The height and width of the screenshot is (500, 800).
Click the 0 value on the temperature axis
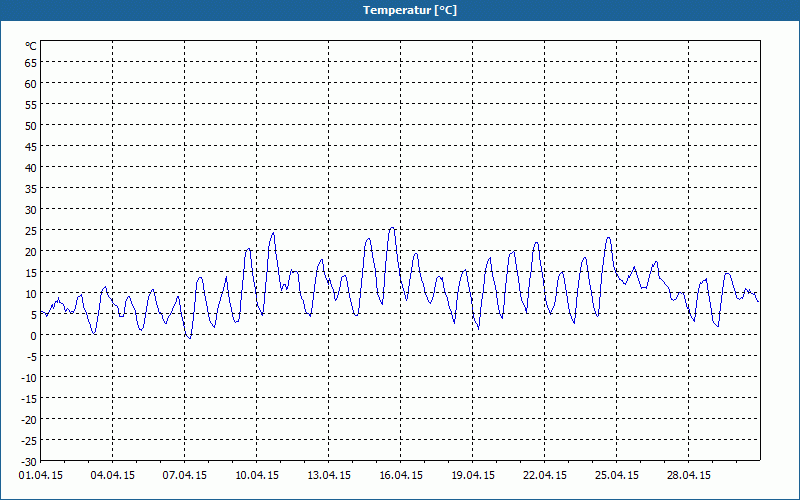coord(34,336)
